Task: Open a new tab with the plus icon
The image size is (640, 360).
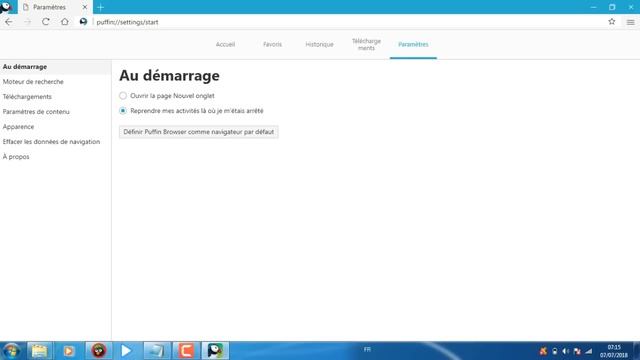Action: [100, 7]
